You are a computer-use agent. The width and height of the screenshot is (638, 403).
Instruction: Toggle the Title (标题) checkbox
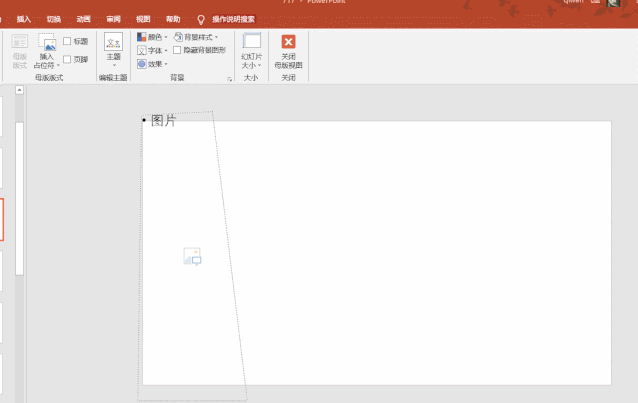click(x=67, y=41)
